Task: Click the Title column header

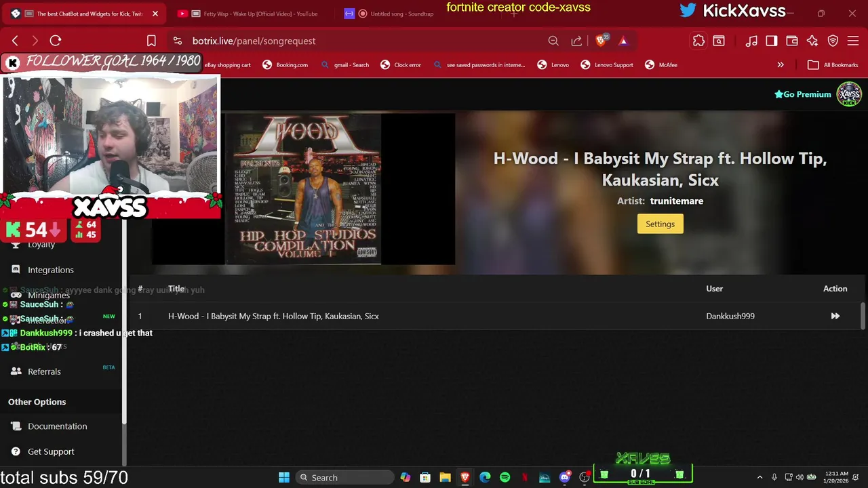Action: pos(176,289)
